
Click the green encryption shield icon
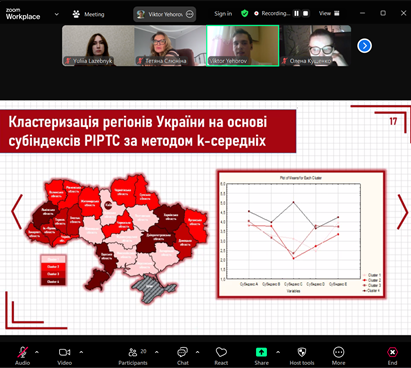[245, 14]
